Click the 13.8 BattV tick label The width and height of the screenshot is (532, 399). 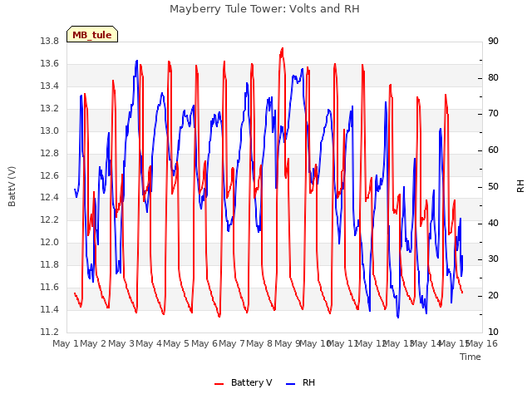tap(49, 42)
